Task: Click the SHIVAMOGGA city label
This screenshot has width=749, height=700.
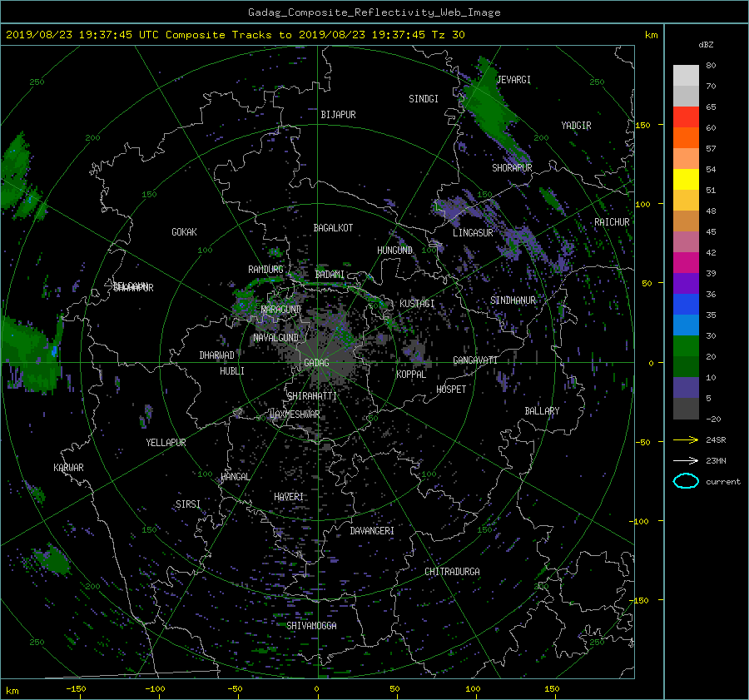Action: tap(311, 625)
